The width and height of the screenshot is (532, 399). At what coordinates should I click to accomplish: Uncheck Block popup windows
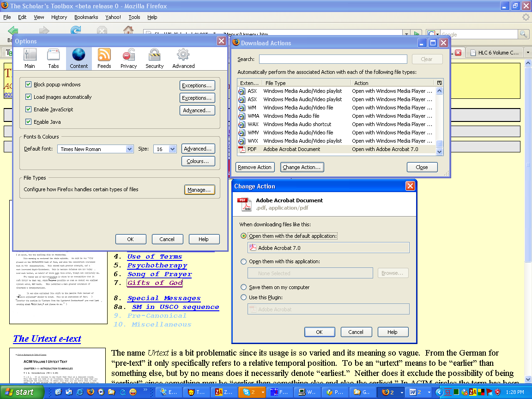(x=29, y=85)
